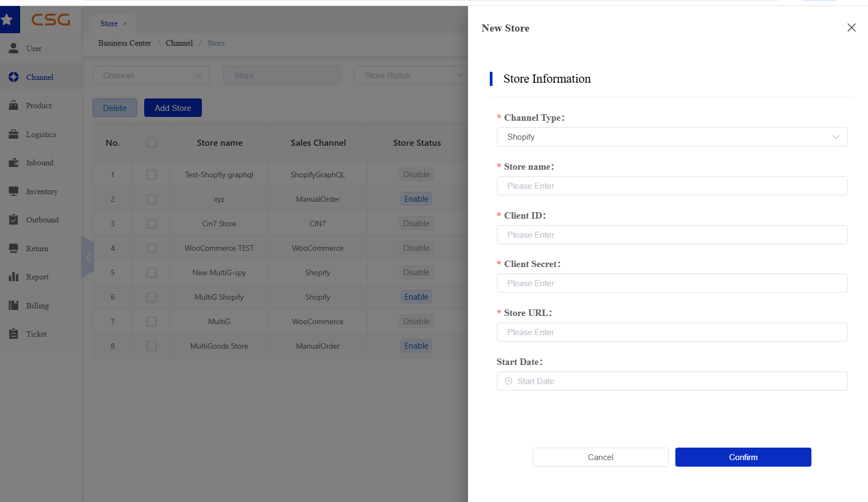Check the Test-Shopfiy graphql row checkbox

pyautogui.click(x=152, y=175)
